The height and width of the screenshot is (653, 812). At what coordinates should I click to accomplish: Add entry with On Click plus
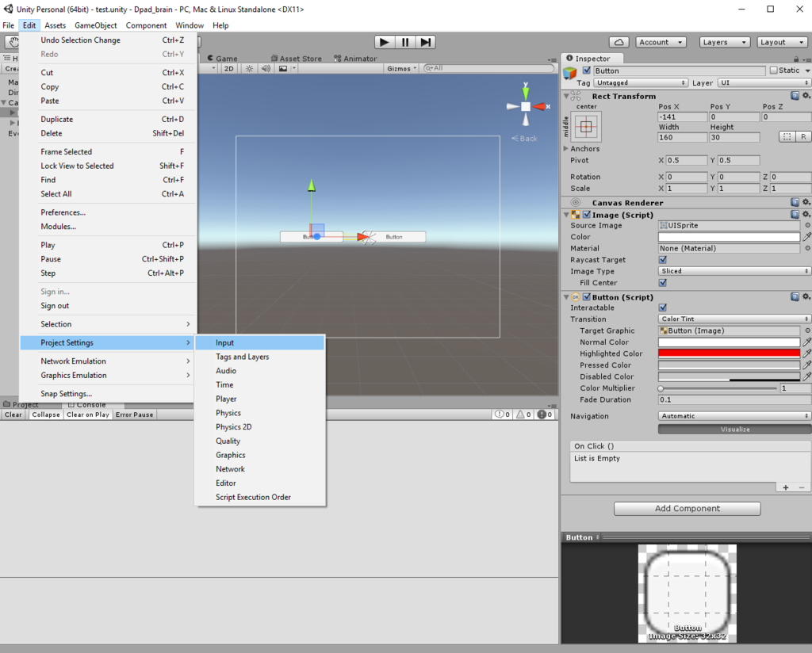click(x=786, y=487)
